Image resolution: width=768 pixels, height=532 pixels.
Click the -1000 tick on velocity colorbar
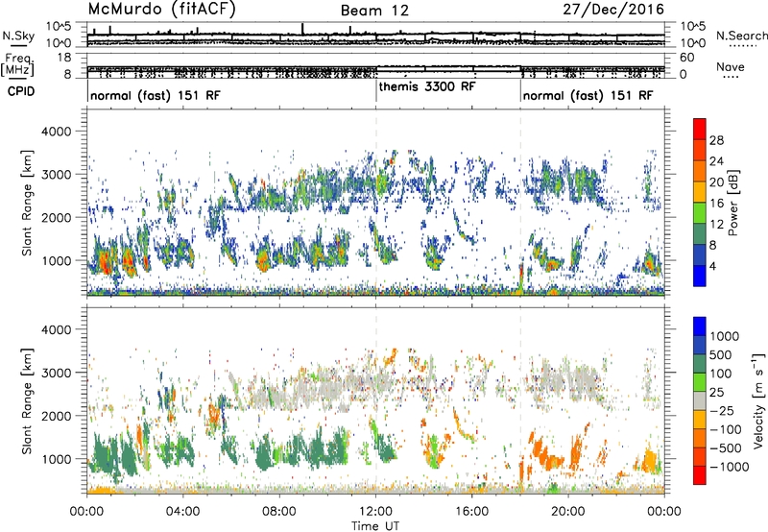click(x=730, y=467)
